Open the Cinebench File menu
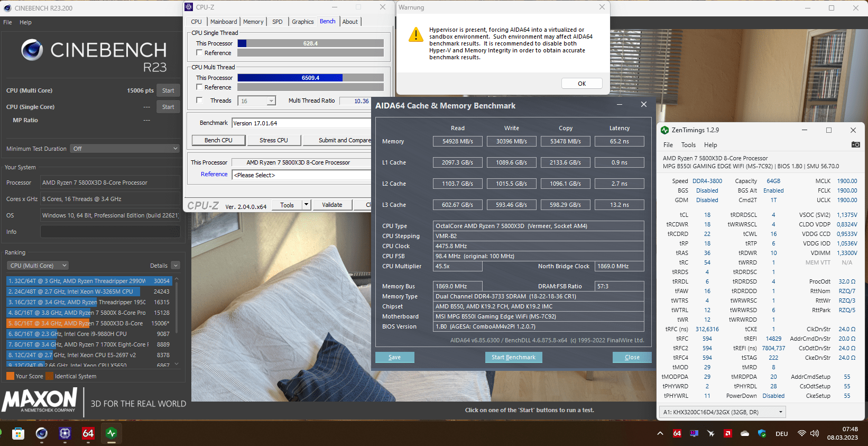Screen dimensions: 868x446 pyautogui.click(x=7, y=22)
